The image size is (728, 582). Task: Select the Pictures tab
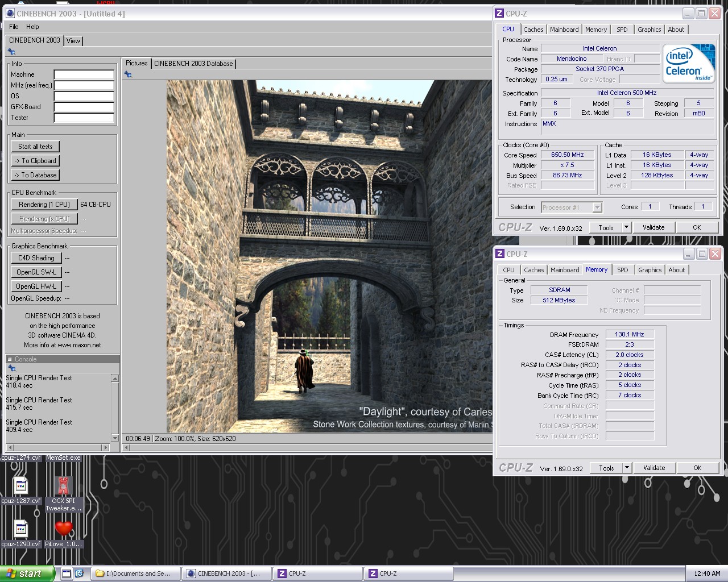tap(136, 63)
